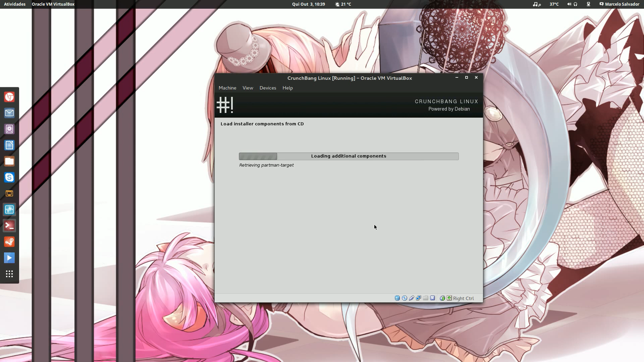This screenshot has height=362, width=644.
Task: Open System Monitor from the dock
Action: (9, 209)
